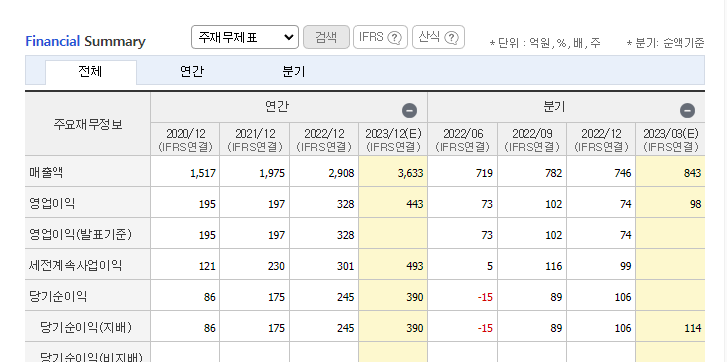Select 세전계속사업이익 value 116
Viewport: 727px width, 362px height.
point(553,267)
